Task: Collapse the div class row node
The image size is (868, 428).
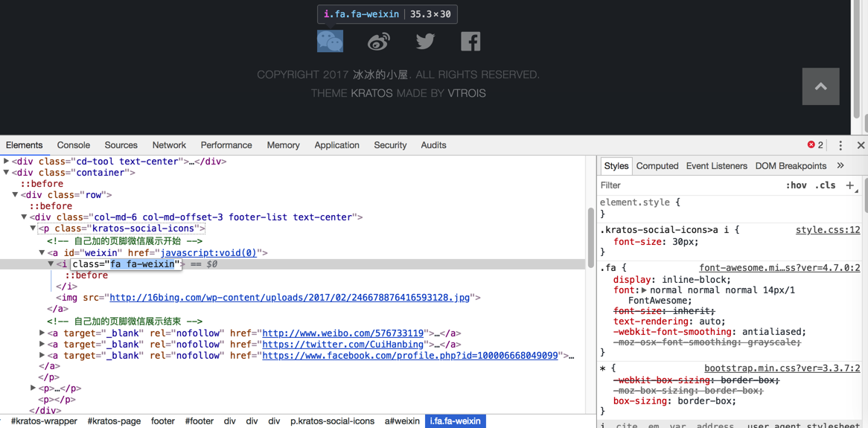Action: [15, 195]
